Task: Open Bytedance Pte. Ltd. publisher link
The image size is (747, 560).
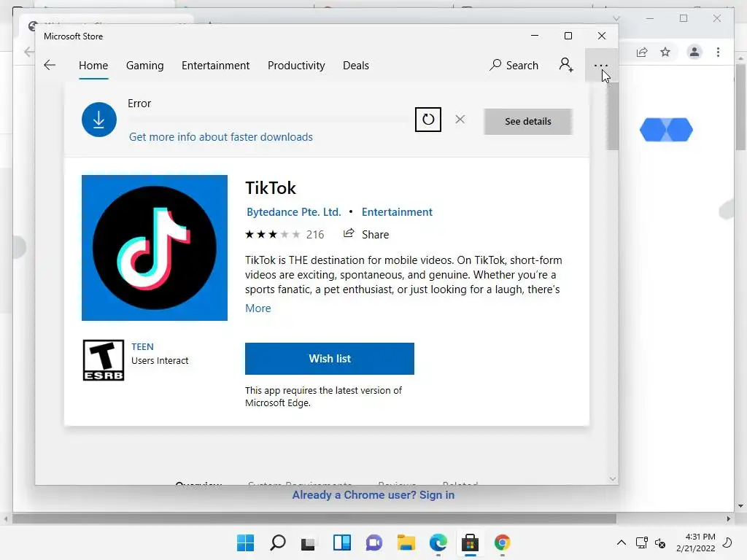Action: pyautogui.click(x=293, y=212)
